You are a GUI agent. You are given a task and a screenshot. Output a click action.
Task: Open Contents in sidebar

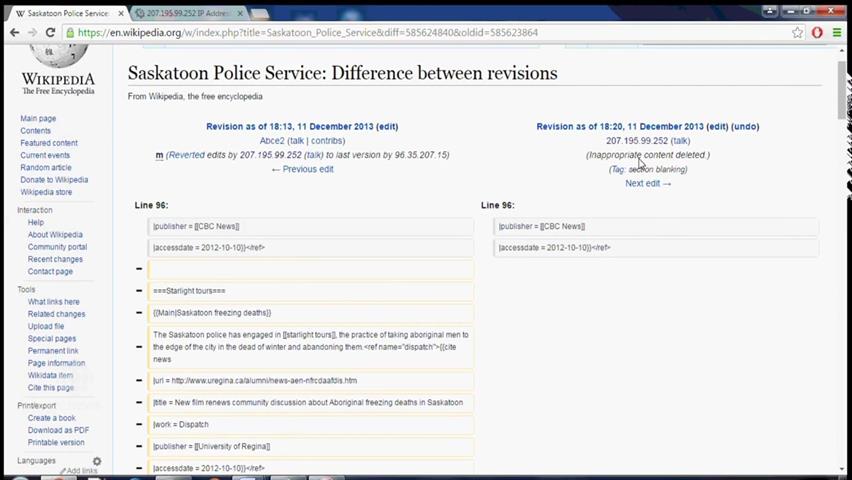(35, 130)
